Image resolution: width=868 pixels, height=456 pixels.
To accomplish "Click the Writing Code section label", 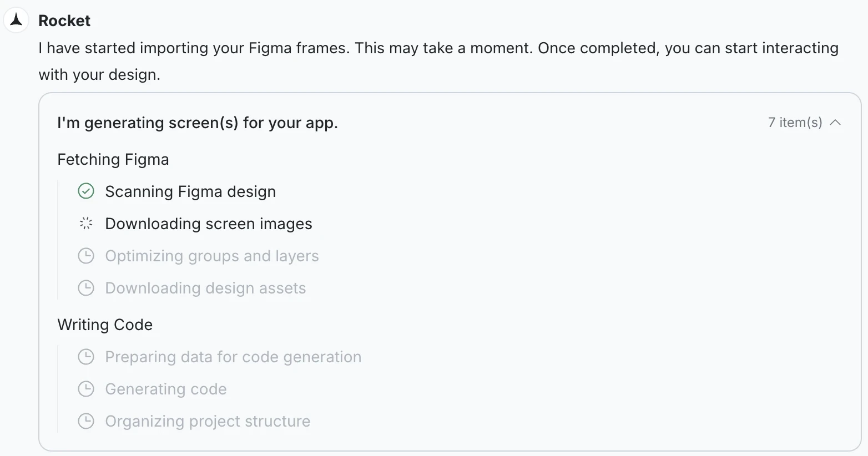I will (104, 325).
